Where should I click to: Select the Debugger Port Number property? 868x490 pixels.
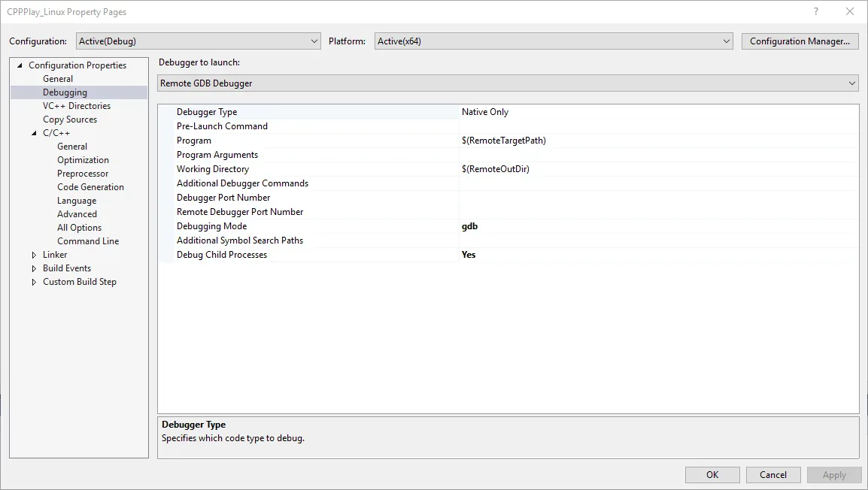coord(223,198)
